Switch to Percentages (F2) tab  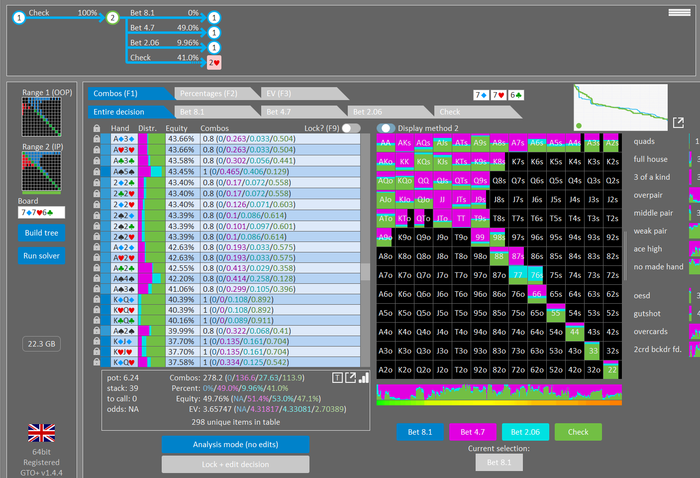pyautogui.click(x=216, y=94)
